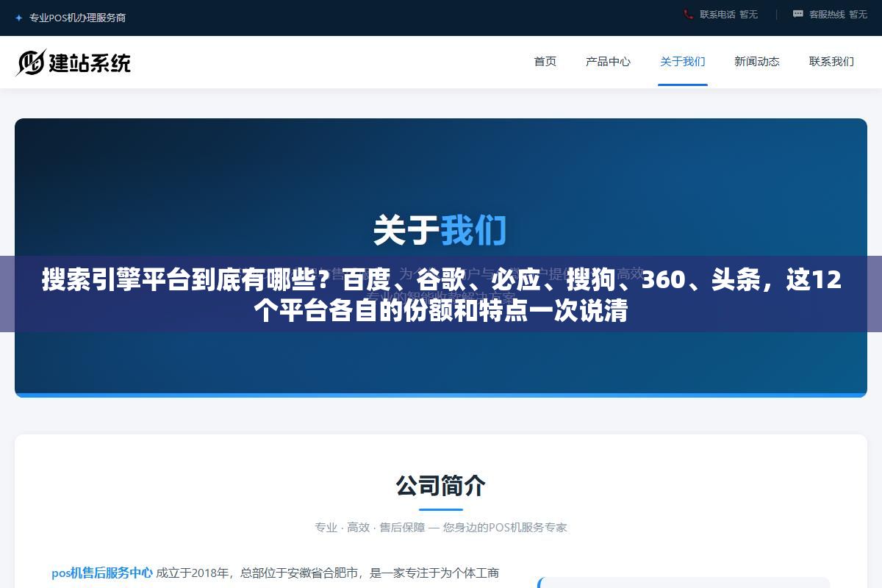Click the chat bubble icon for 客服热线
Screen dimensions: 882x588
(797, 14)
